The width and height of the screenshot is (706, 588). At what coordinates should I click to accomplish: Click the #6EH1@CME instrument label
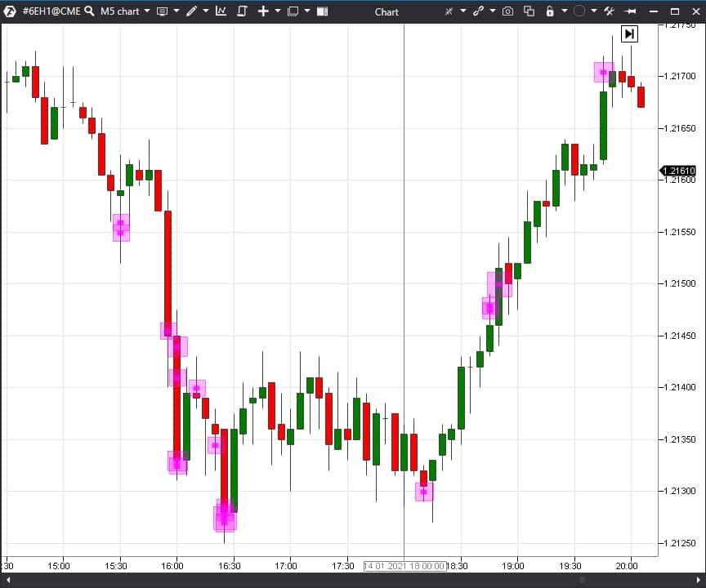[x=51, y=11]
